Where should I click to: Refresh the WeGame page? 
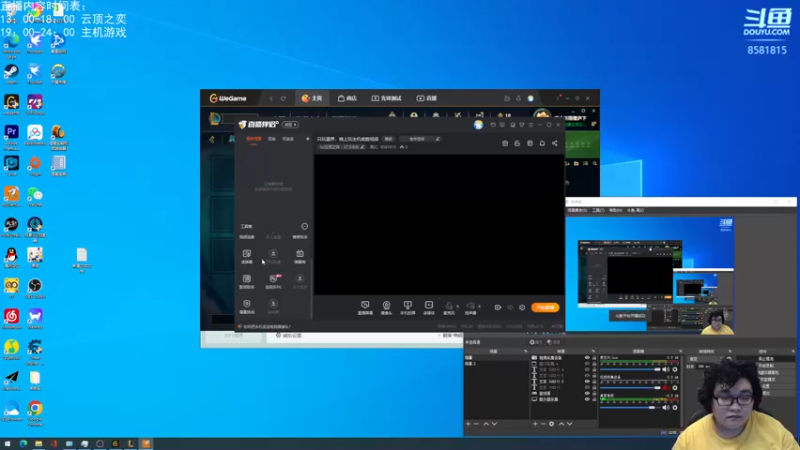[x=284, y=98]
